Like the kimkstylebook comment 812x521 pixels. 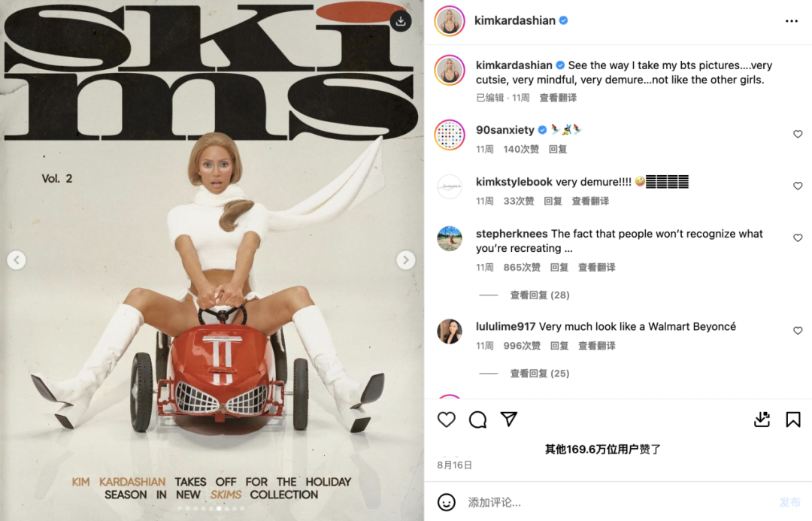tap(798, 186)
